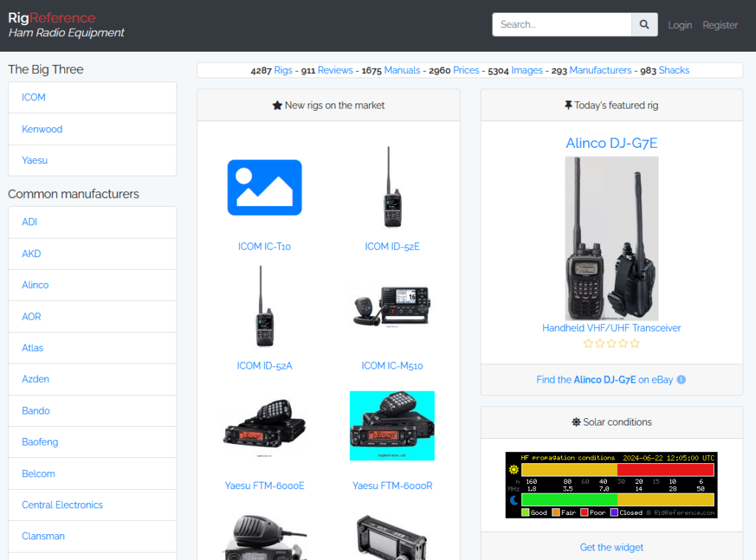Open Kenwood in The Big Three

click(92, 129)
